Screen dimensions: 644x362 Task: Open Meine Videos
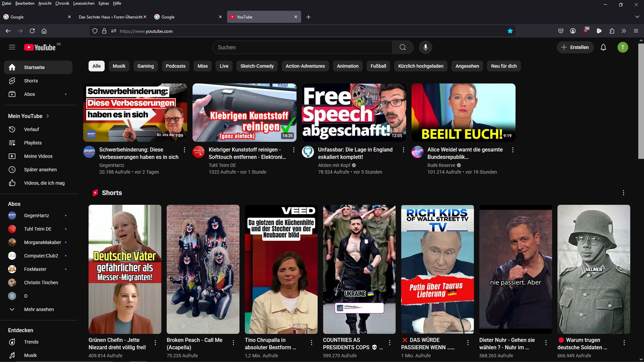coord(38,156)
